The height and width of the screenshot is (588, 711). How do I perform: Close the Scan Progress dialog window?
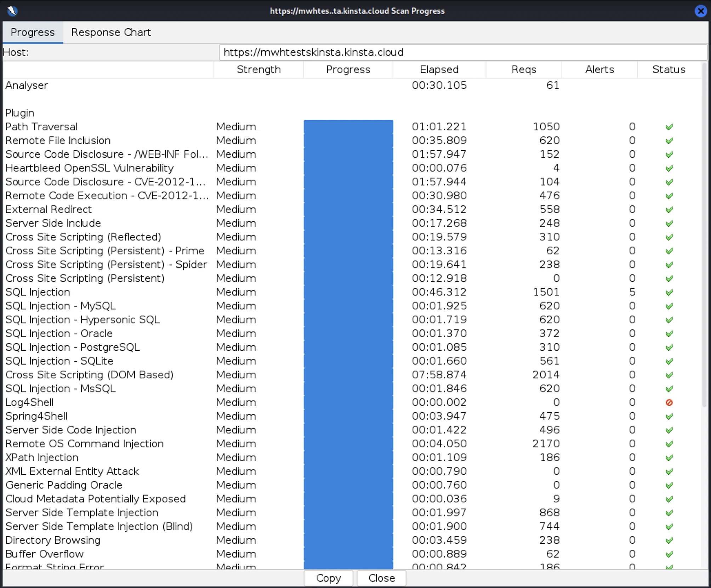[700, 11]
